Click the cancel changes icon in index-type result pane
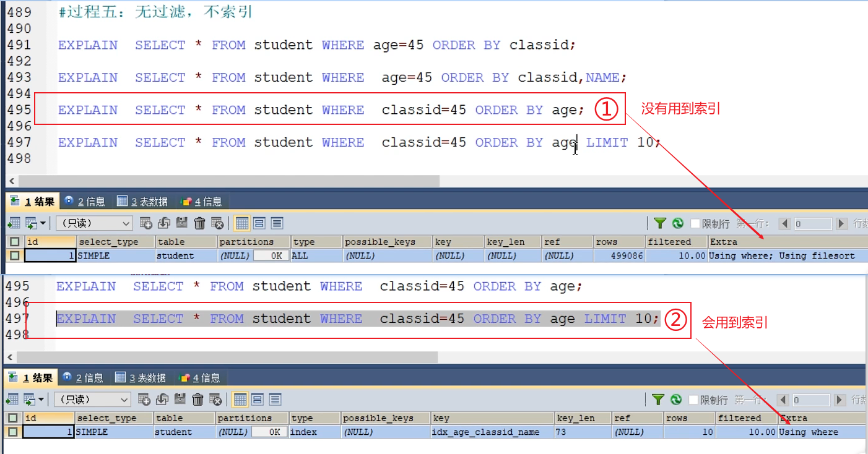Viewport: 868px width, 454px height. (215, 400)
